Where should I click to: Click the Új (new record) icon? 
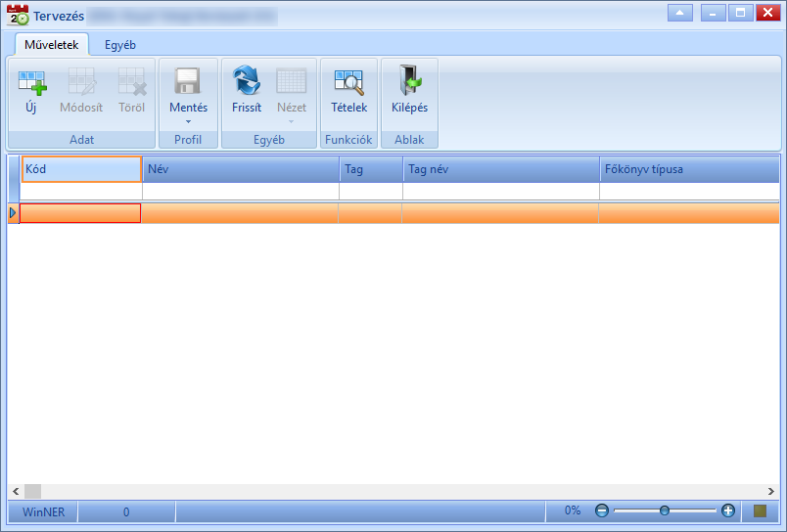tap(31, 82)
